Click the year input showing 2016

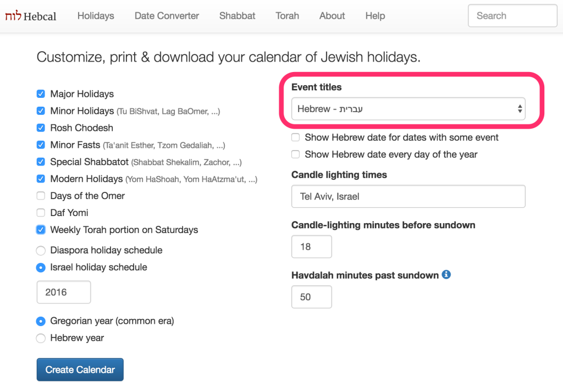click(63, 292)
